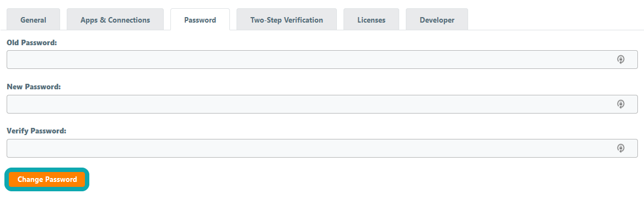The height and width of the screenshot is (199, 644).
Task: Switch to the Developer tab
Action: (x=437, y=20)
